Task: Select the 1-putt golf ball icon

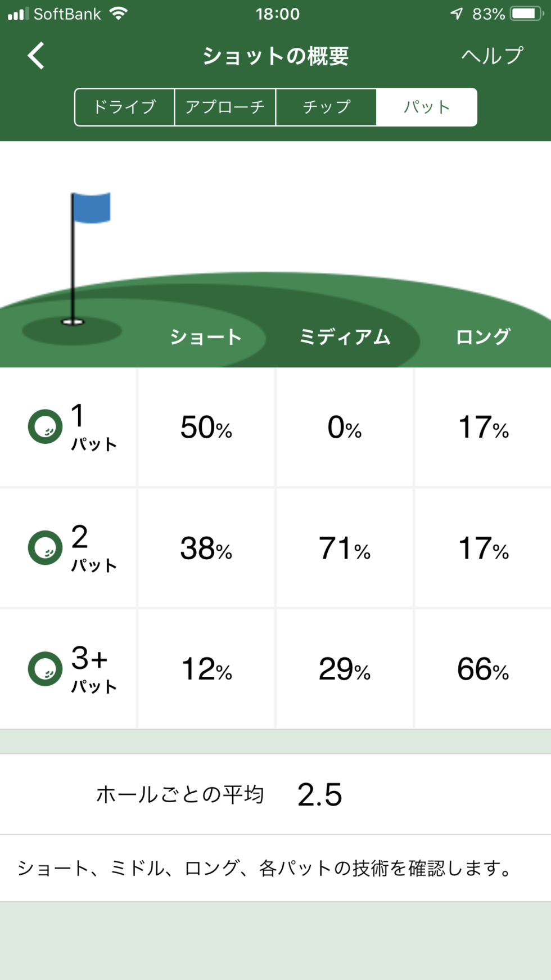Action: coord(44,426)
